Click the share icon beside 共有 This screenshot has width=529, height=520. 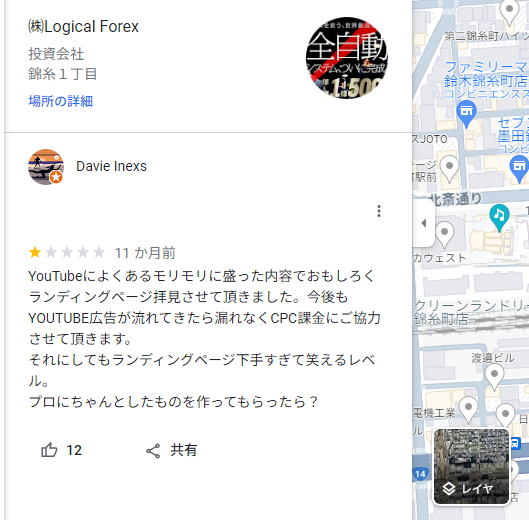[x=153, y=451]
